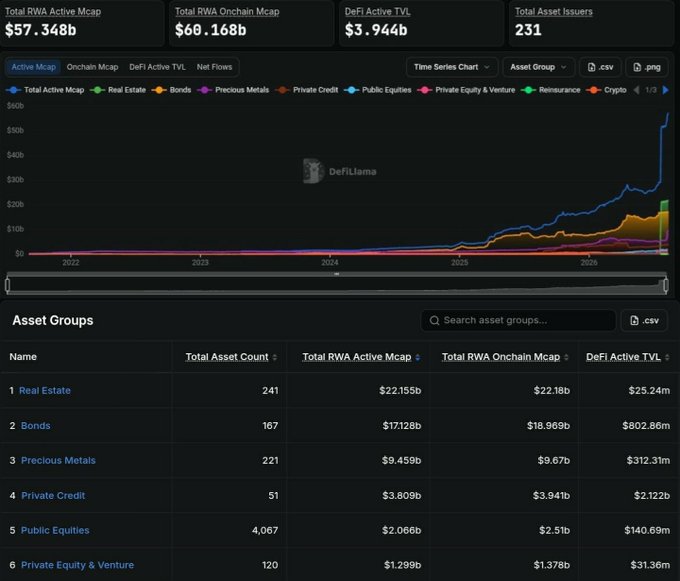Toggle Private Equity & Venture legend series
The image size is (680, 581).
pos(466,90)
